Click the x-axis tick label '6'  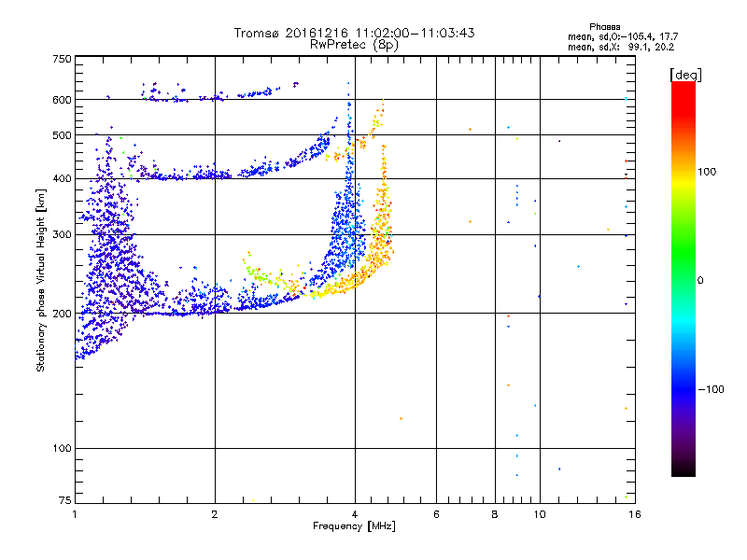[436, 514]
